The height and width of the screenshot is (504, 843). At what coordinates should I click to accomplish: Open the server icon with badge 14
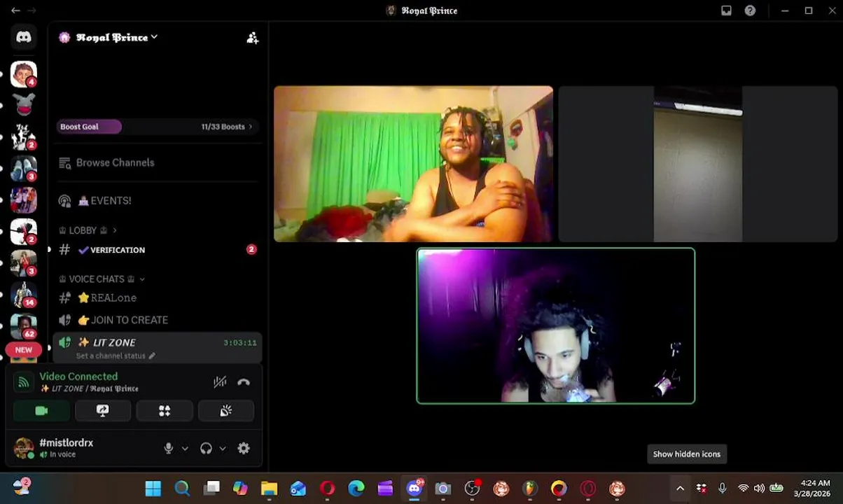point(24,294)
